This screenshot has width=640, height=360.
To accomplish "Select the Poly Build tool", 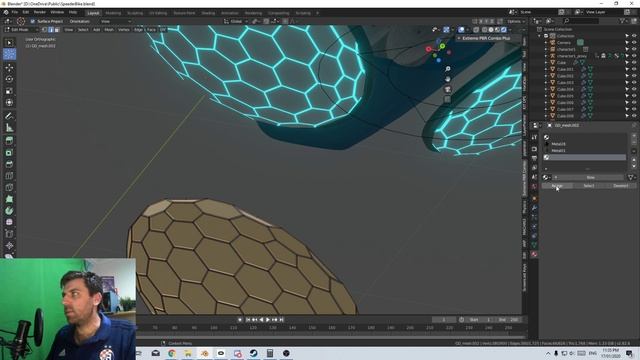I will pos(9,199).
